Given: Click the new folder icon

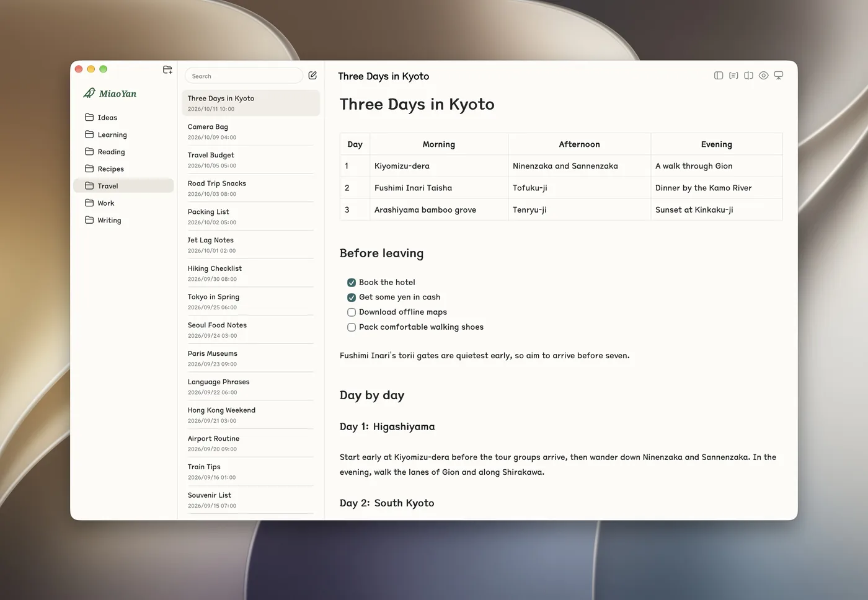Looking at the screenshot, I should pyautogui.click(x=167, y=69).
